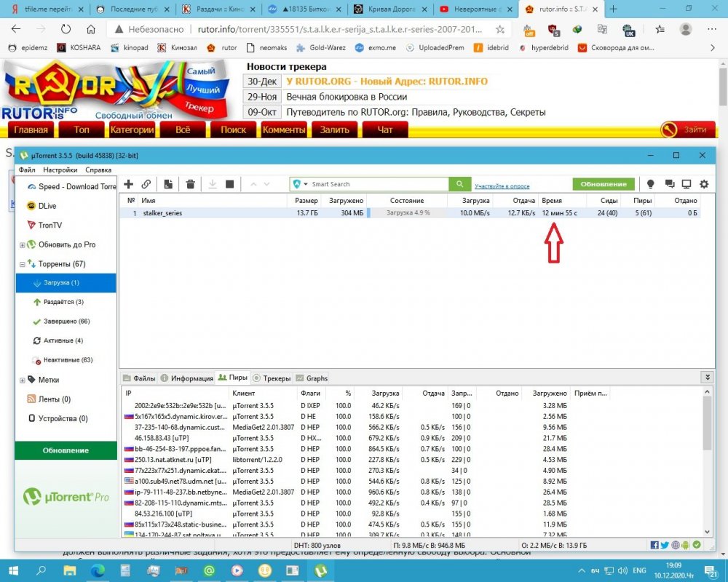Select Раздаётся (3) in the sidebar
Viewport: 728px width, 582px height.
tap(63, 301)
